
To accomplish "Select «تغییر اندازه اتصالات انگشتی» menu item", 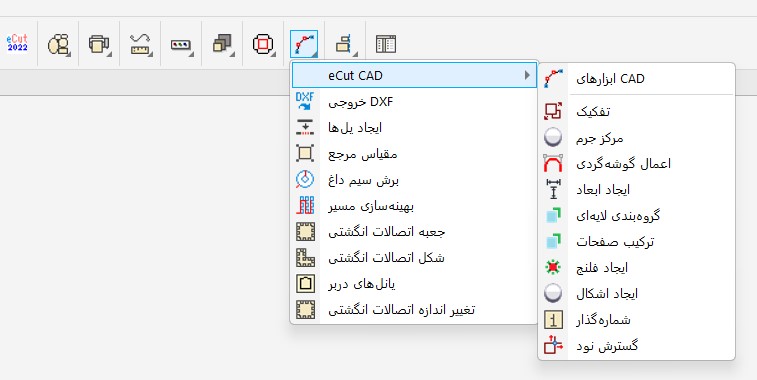I will pos(414,310).
